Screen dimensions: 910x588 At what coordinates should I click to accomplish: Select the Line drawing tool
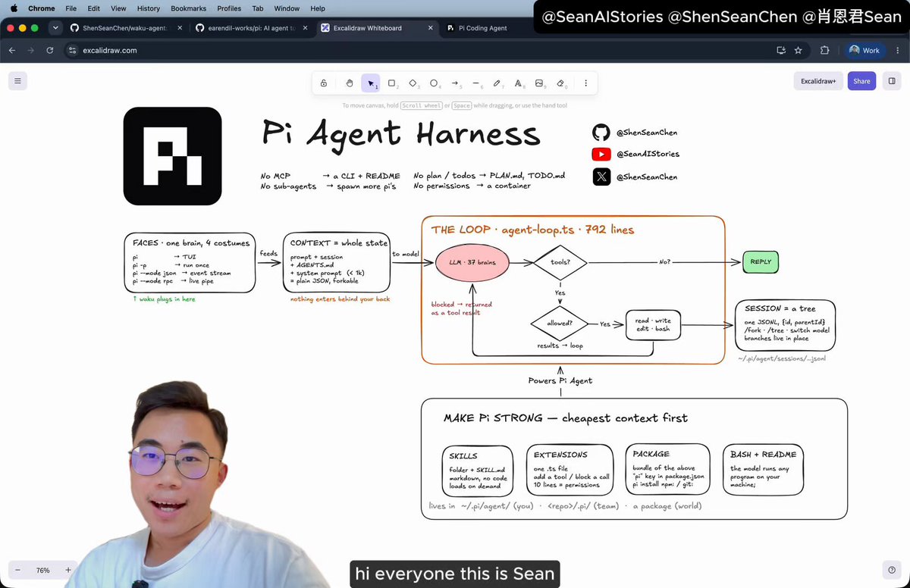(x=476, y=83)
